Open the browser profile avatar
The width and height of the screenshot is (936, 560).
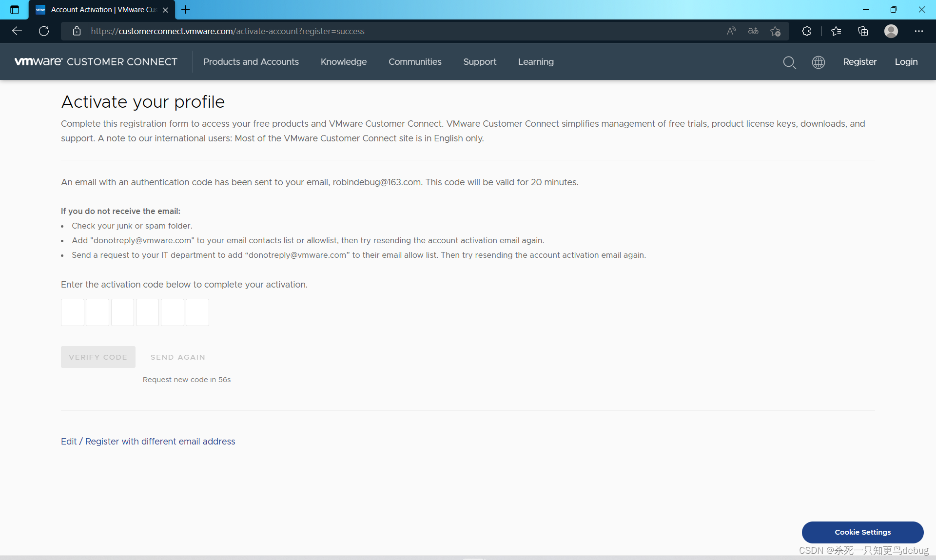891,31
